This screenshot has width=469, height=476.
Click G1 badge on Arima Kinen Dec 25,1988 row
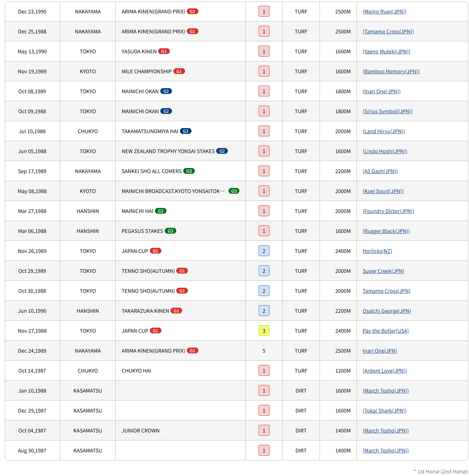click(193, 32)
